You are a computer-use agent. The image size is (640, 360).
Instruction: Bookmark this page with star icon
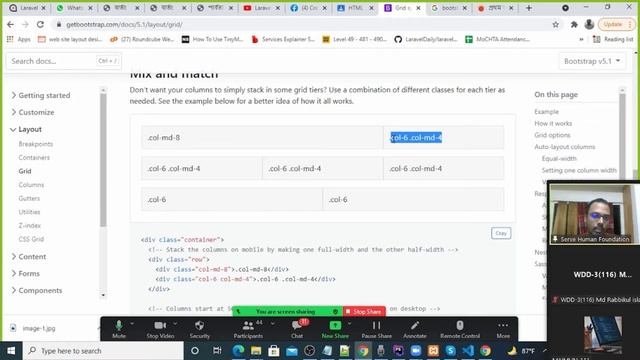[x=556, y=24]
